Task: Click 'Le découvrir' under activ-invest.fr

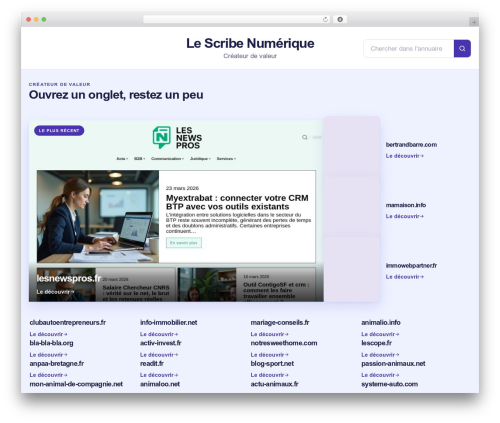Action: [x=159, y=355]
